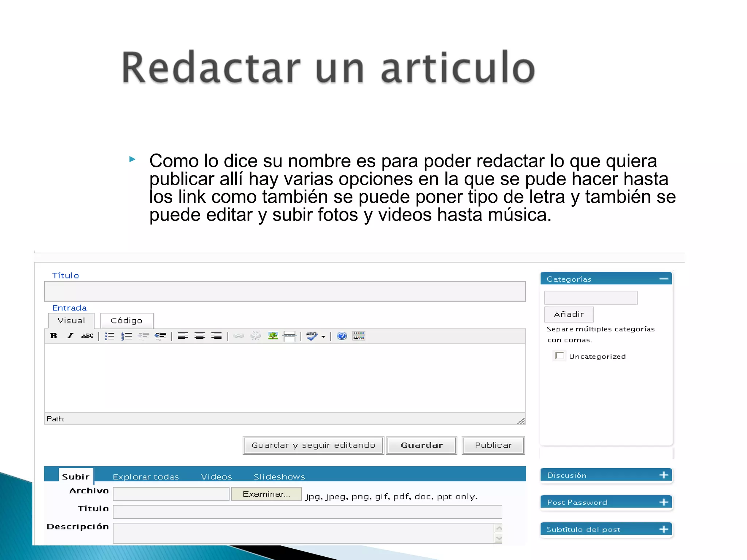Click the Guardar button

422,445
